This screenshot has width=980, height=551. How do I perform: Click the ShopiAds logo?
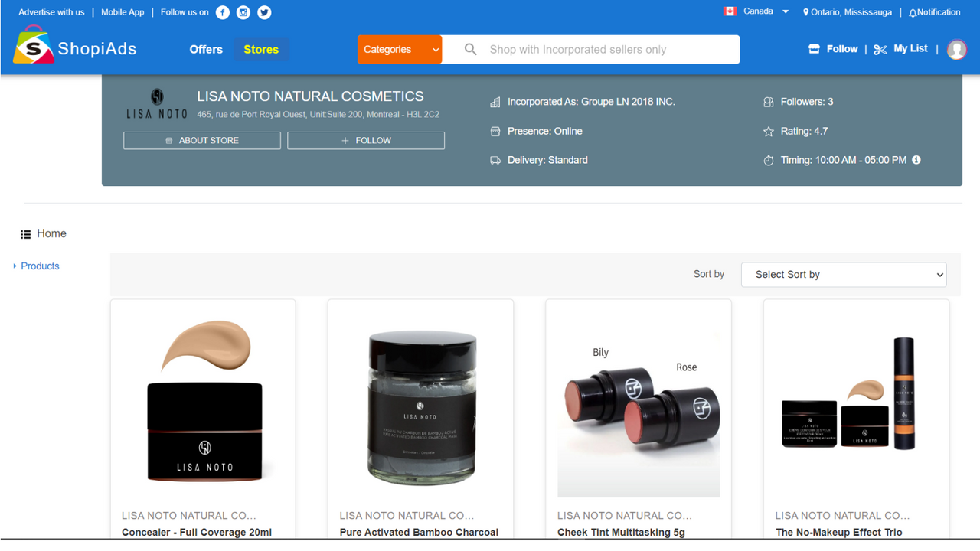pyautogui.click(x=75, y=44)
